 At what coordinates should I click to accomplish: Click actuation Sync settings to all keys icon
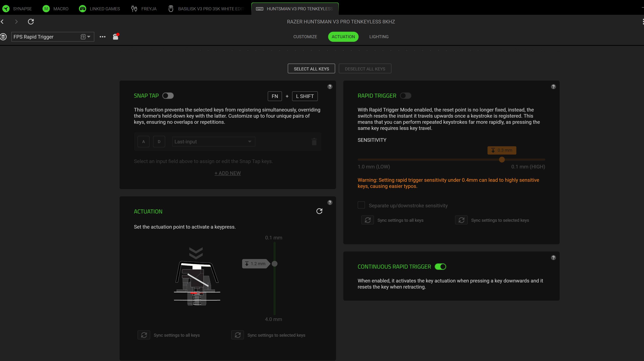(x=144, y=335)
